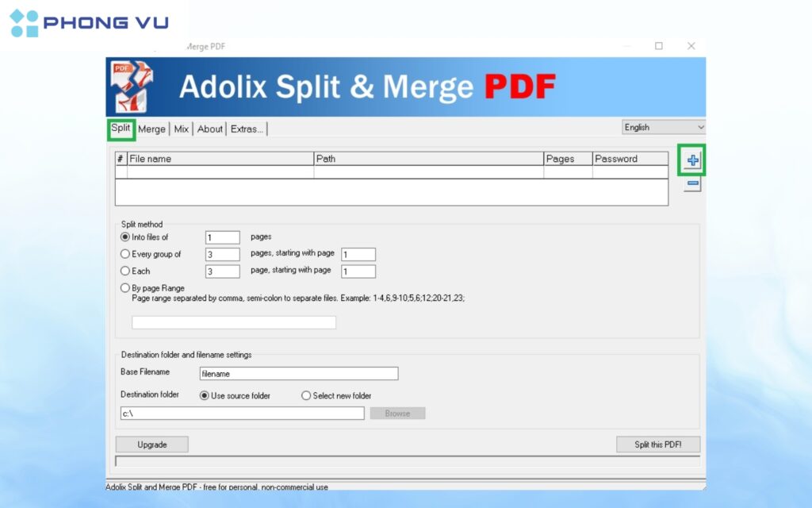Click the Upgrade button
The image size is (812, 508).
coord(151,444)
